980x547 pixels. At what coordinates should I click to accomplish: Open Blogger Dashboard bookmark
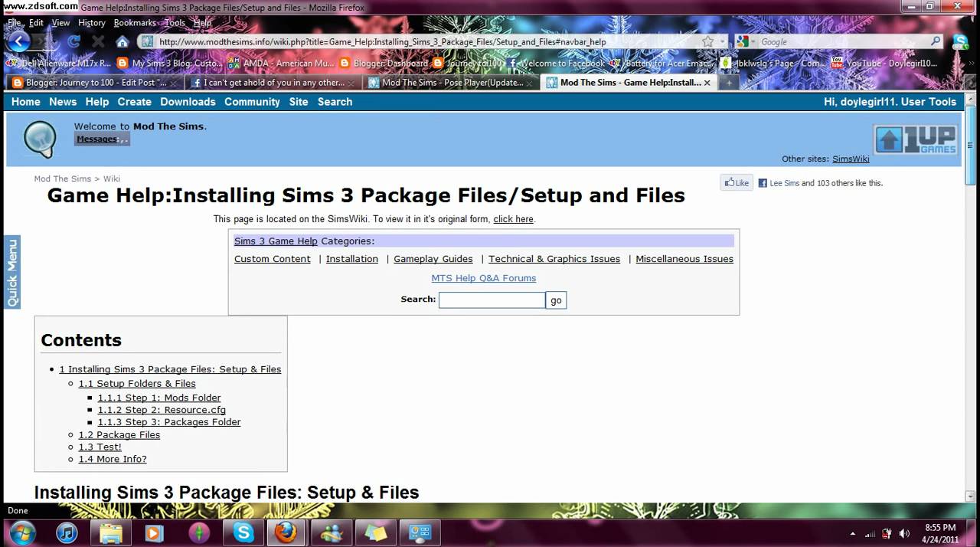click(x=383, y=63)
